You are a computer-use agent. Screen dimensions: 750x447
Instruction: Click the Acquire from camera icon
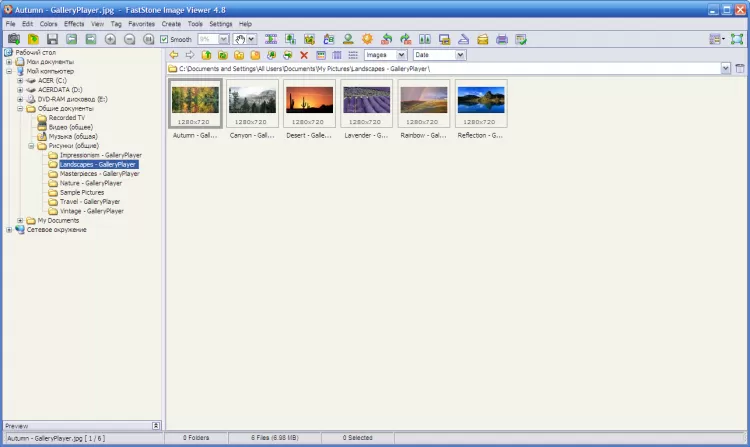[13, 39]
